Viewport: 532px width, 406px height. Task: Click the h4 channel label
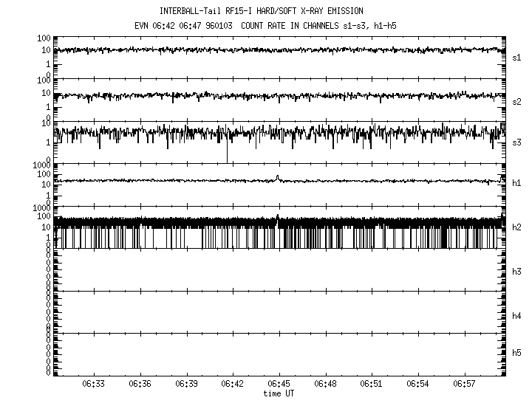pyautogui.click(x=517, y=316)
